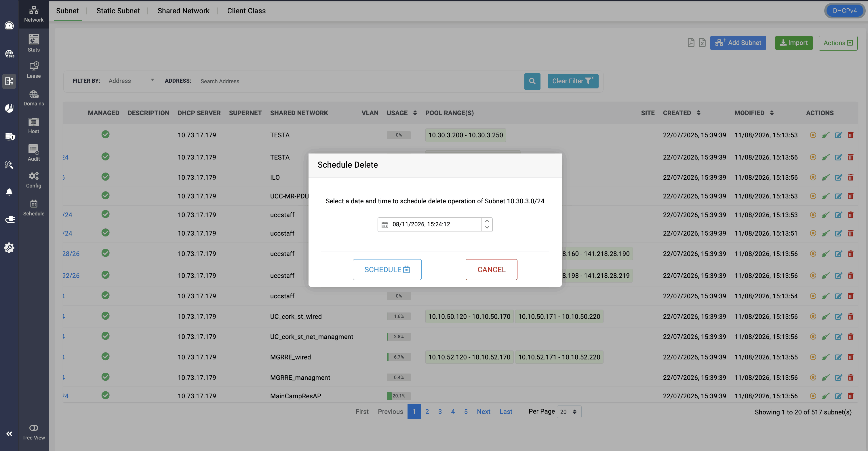The height and width of the screenshot is (451, 868).
Task: Dismiss the dialog with CANCEL
Action: tap(491, 270)
